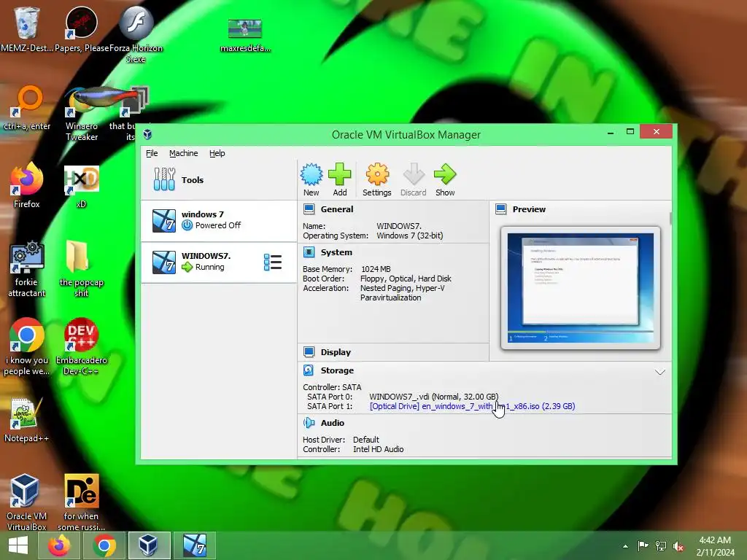Open the Machine menu
This screenshot has height=560, width=747.
[x=183, y=153]
